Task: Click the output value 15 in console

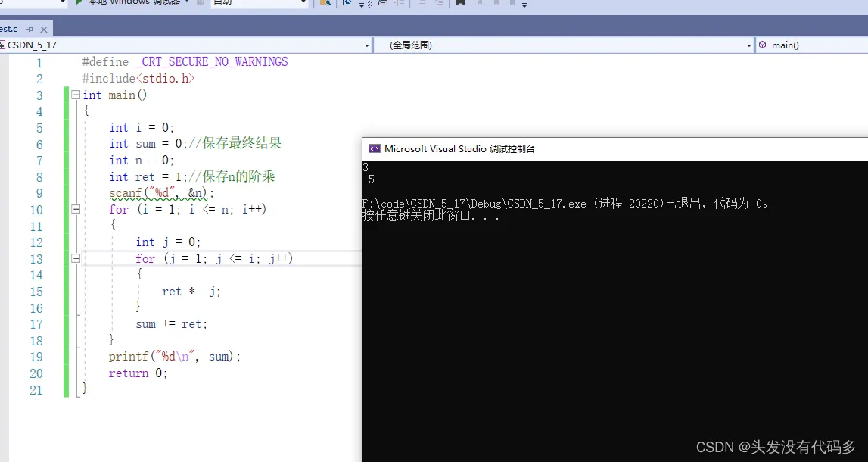Action: pyautogui.click(x=369, y=179)
